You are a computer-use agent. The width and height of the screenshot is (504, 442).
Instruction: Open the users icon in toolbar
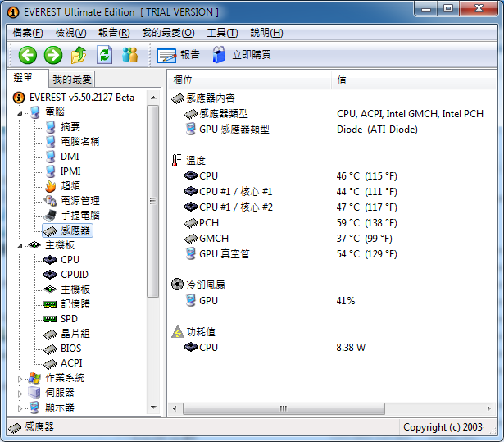click(x=130, y=55)
